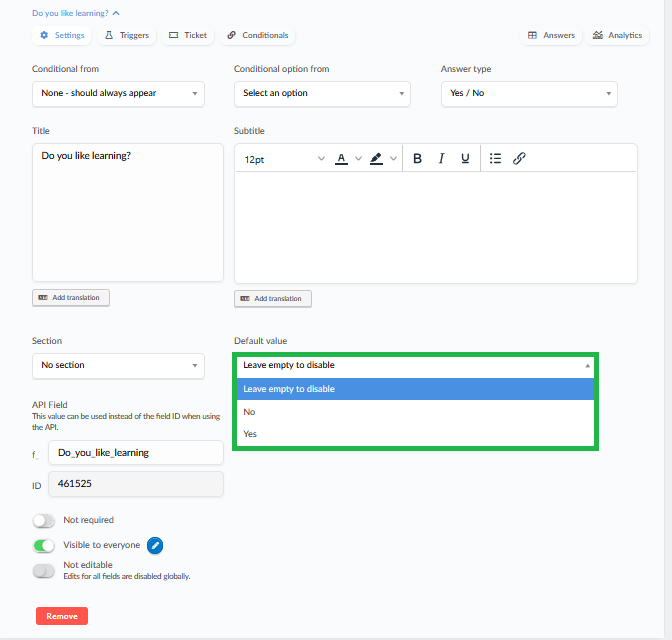Collapse the Default value dropdown
Viewport: 672px width, 640px height.
click(415, 366)
